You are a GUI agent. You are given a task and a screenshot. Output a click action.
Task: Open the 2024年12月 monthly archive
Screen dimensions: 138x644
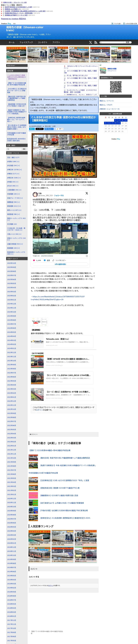pos(11,304)
